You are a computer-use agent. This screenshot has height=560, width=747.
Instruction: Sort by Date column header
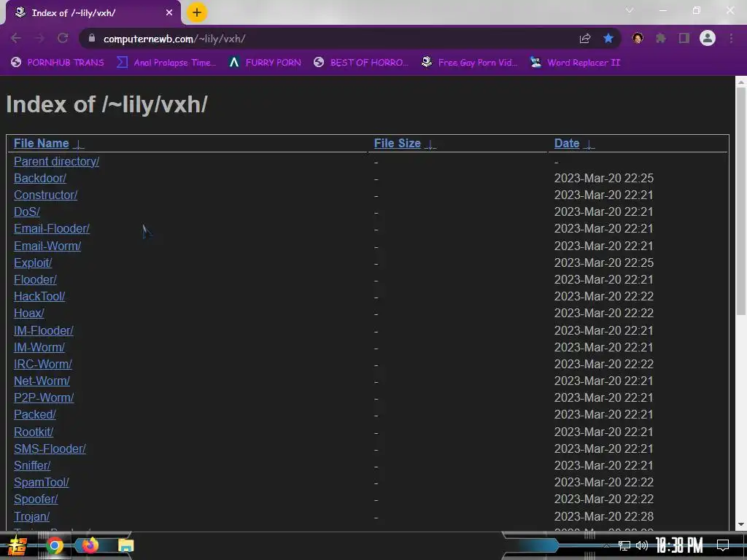point(567,144)
